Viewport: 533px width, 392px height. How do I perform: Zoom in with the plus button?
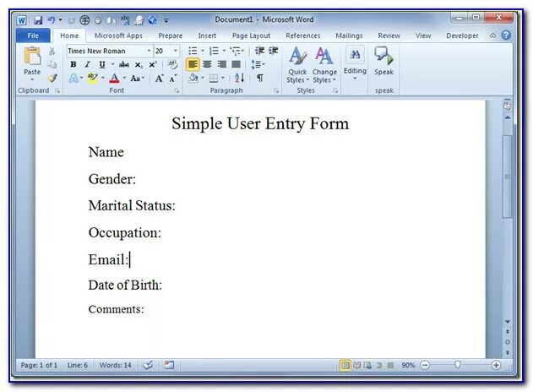click(496, 365)
